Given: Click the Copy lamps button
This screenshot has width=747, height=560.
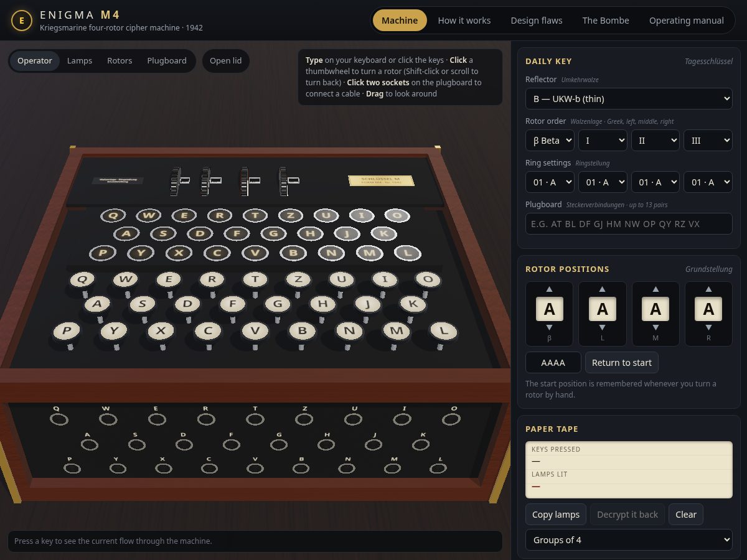Looking at the screenshot, I should pos(556,515).
